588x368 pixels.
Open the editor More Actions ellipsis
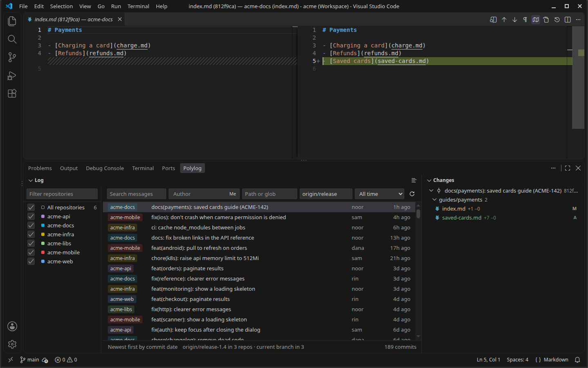click(x=578, y=20)
